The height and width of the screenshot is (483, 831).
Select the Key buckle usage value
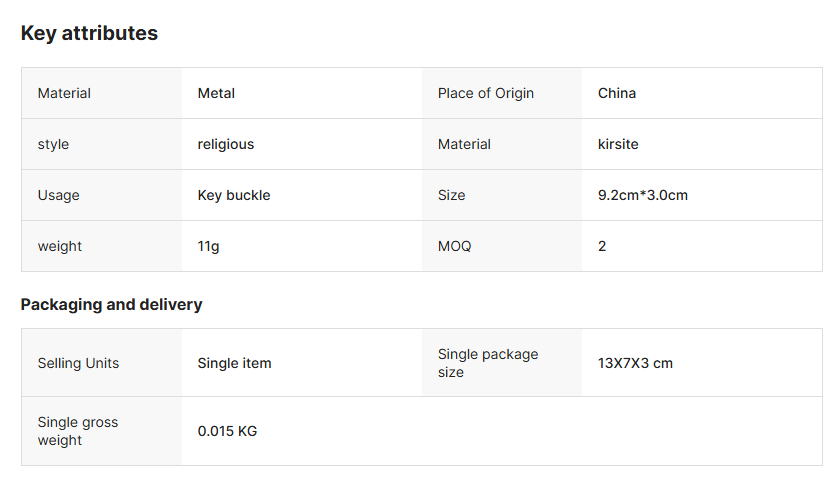pos(234,195)
